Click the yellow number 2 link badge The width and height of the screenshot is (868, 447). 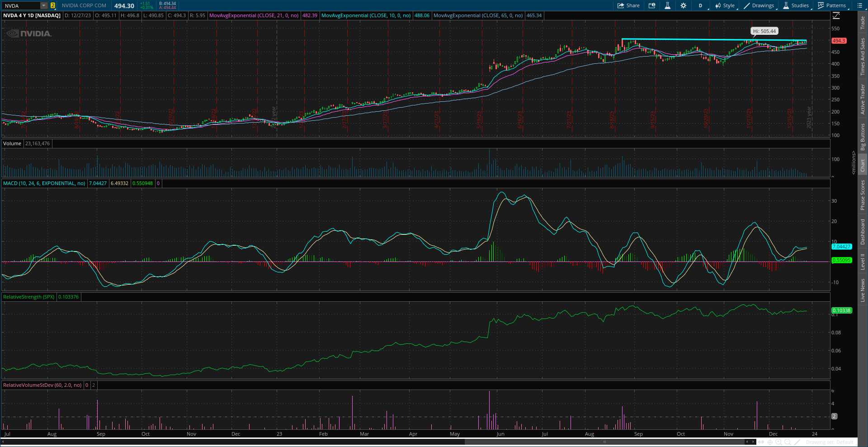point(53,5)
